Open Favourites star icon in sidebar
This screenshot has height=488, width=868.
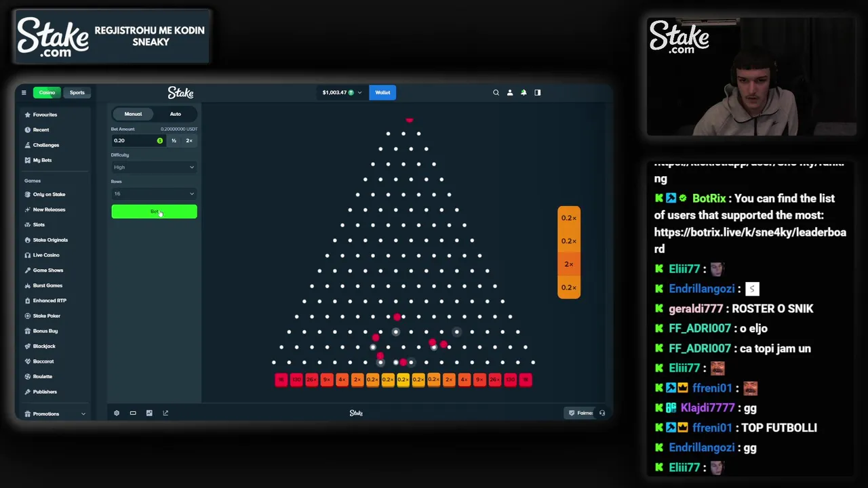point(27,115)
